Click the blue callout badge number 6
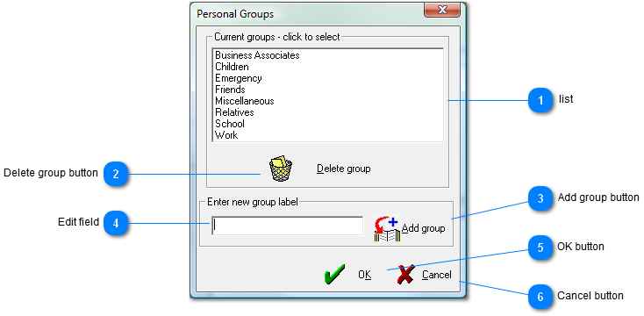644x316 pixels. pos(540,296)
